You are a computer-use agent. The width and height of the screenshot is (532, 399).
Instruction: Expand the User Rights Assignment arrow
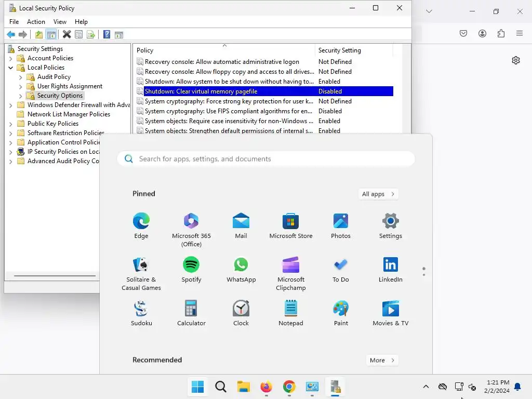click(x=20, y=87)
